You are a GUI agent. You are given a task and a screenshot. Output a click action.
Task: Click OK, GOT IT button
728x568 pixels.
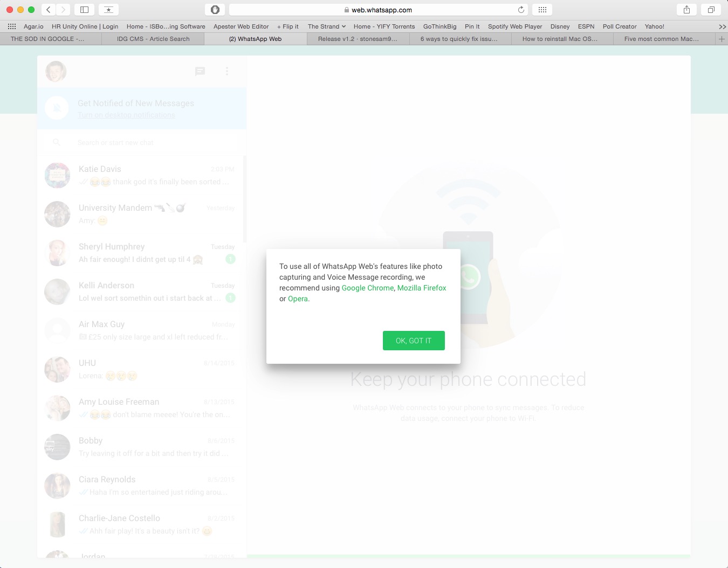[414, 341]
